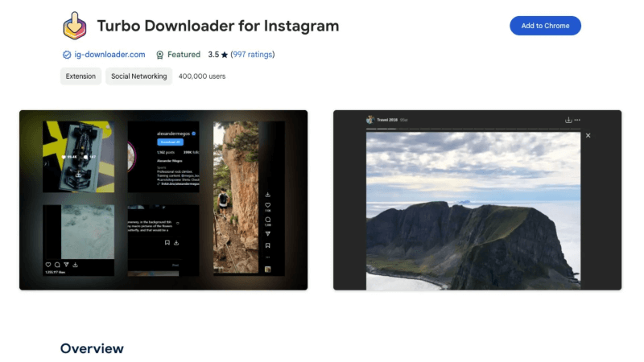Click the download icon above the reel heart icon
This screenshot has height=362, width=644.
coord(268,195)
